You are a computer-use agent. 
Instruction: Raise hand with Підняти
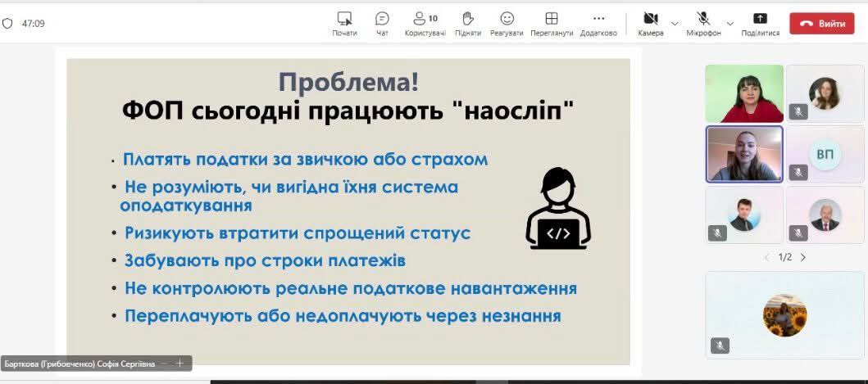click(468, 24)
